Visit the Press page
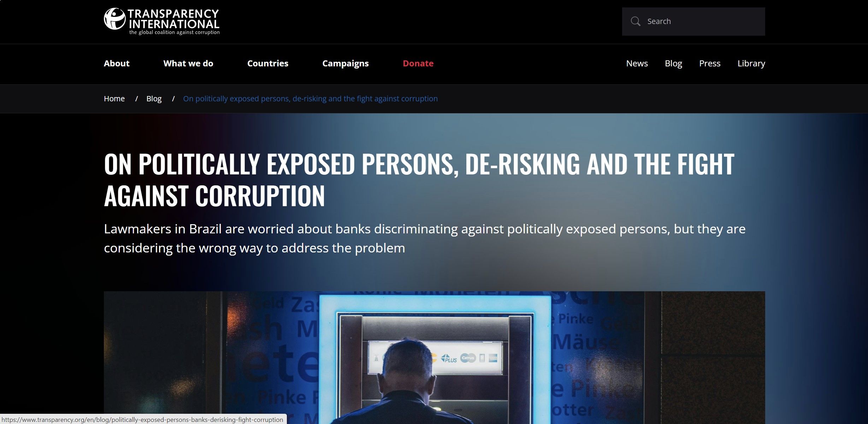This screenshot has width=868, height=424. pyautogui.click(x=710, y=64)
